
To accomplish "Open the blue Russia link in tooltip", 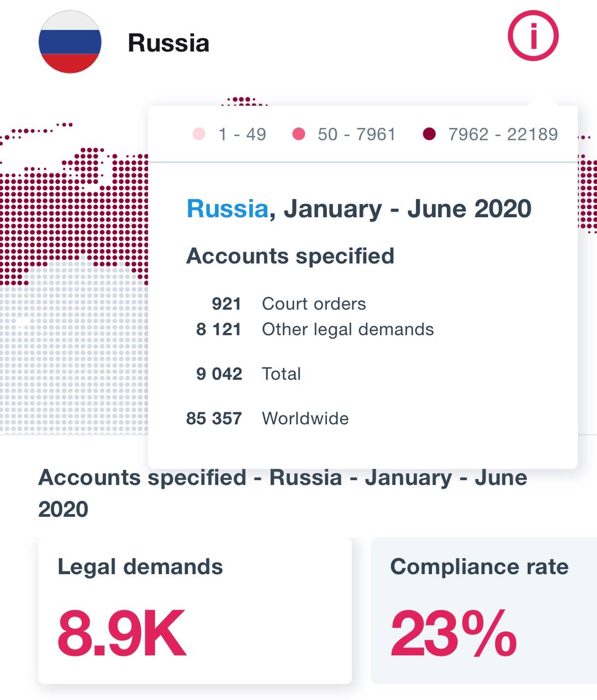I will (227, 209).
